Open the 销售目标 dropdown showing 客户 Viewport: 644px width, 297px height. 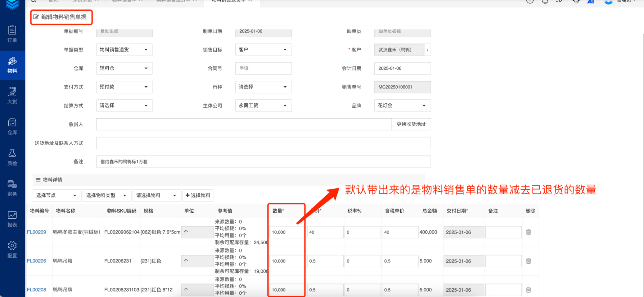pos(263,50)
